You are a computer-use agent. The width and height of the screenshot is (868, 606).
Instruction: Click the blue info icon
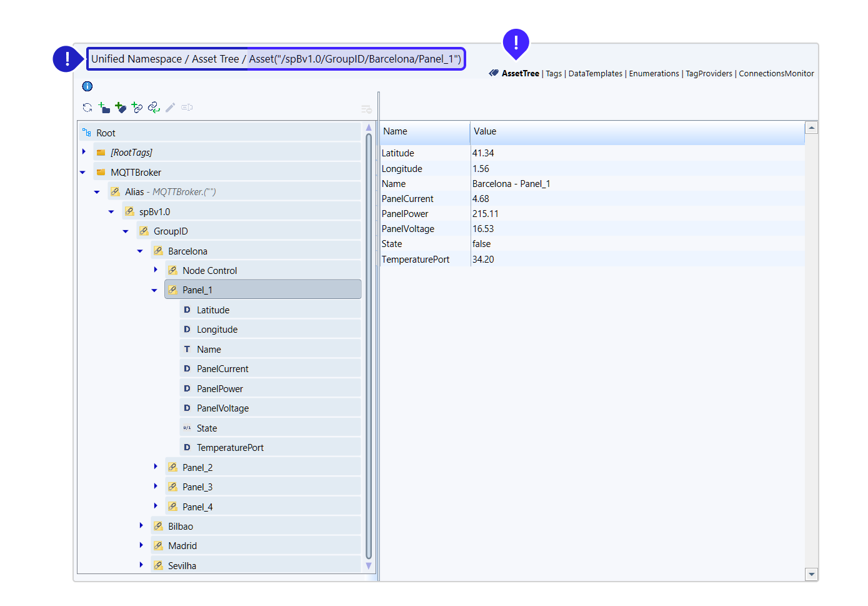(87, 86)
